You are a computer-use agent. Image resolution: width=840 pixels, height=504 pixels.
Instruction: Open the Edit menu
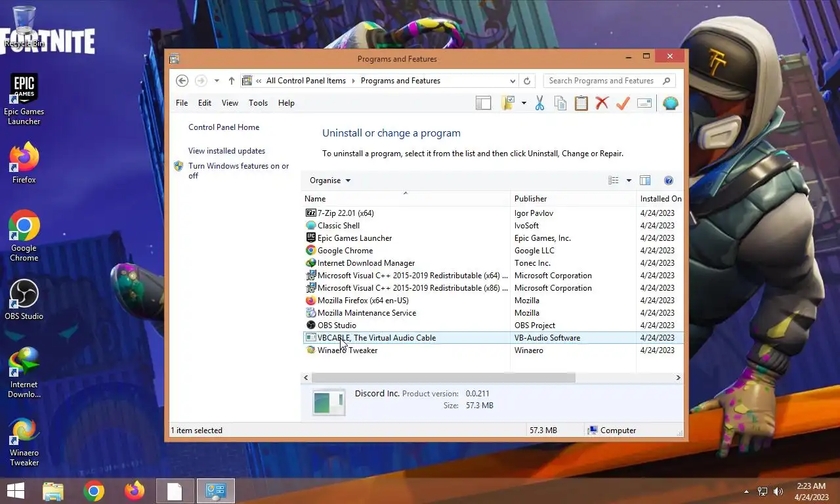(205, 103)
